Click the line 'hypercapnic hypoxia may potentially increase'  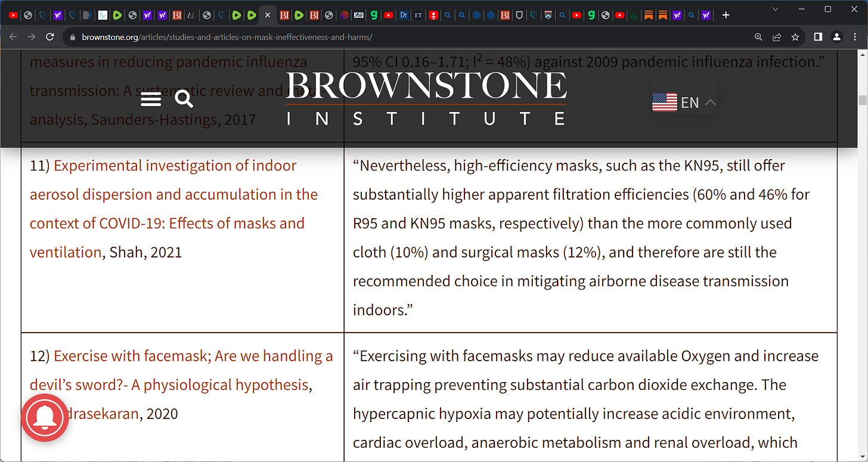573,414
